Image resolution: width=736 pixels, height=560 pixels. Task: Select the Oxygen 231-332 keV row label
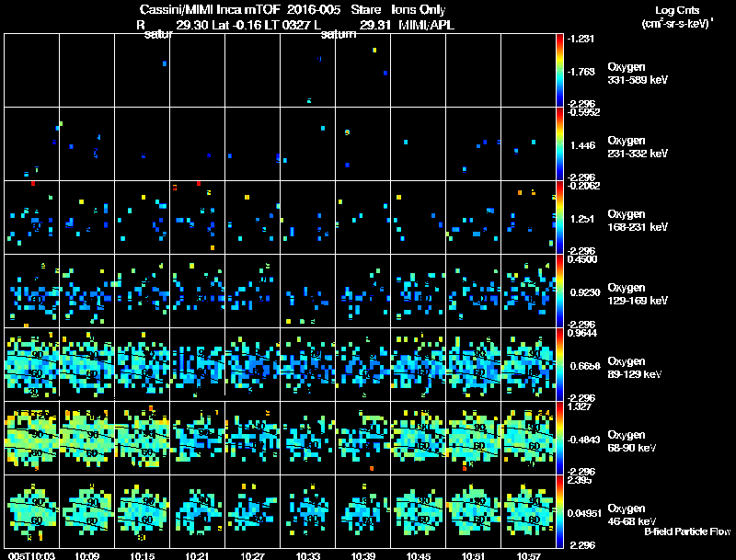coord(638,147)
